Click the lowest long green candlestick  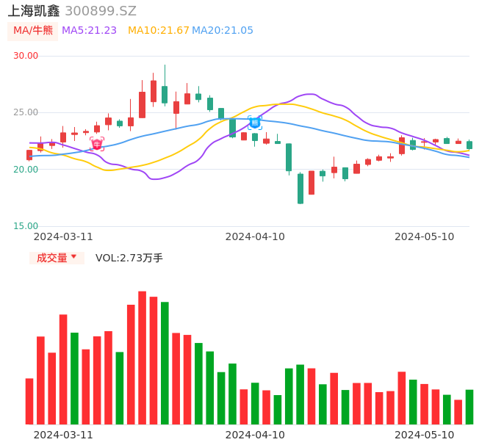click(300, 188)
